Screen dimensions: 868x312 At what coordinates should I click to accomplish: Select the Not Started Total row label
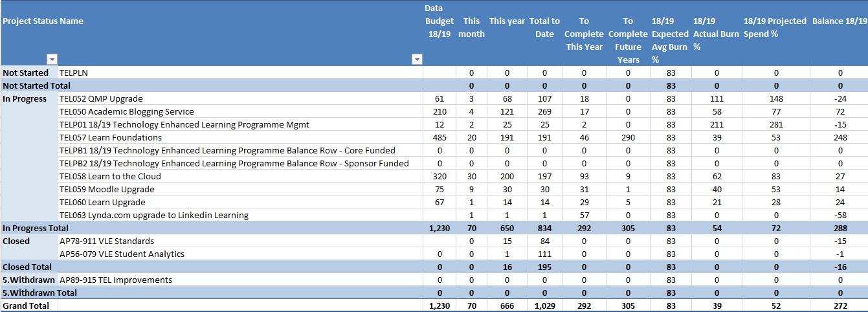click(36, 85)
